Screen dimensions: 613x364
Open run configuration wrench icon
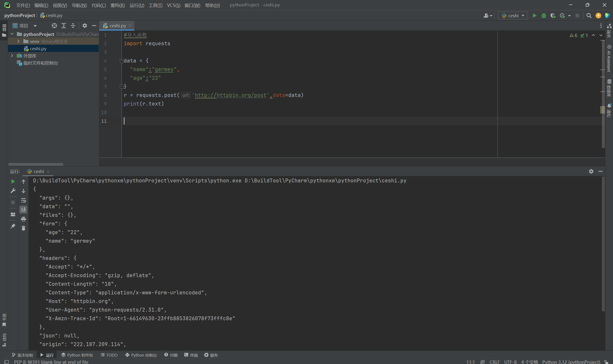(x=13, y=191)
